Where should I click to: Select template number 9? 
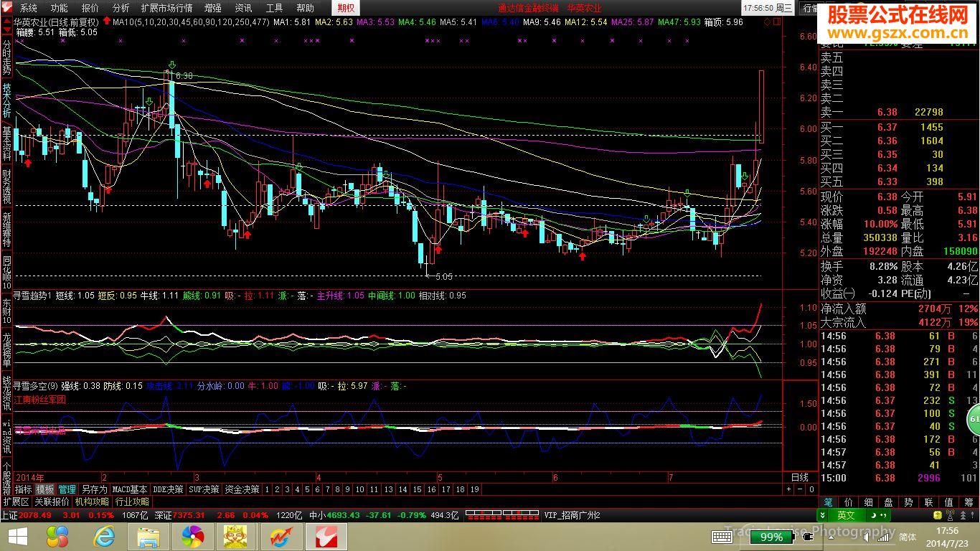tap(348, 489)
